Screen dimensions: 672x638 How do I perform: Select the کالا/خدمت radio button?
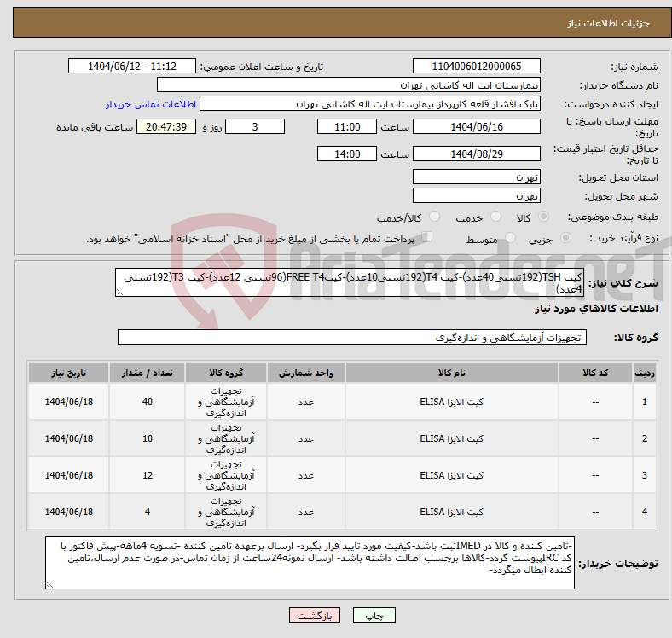tap(435, 217)
